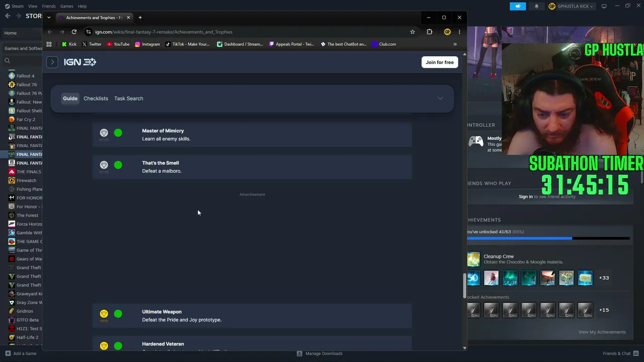Image resolution: width=644 pixels, height=362 pixels.
Task: Open the Steam announcements megaphone
Action: click(x=518, y=6)
